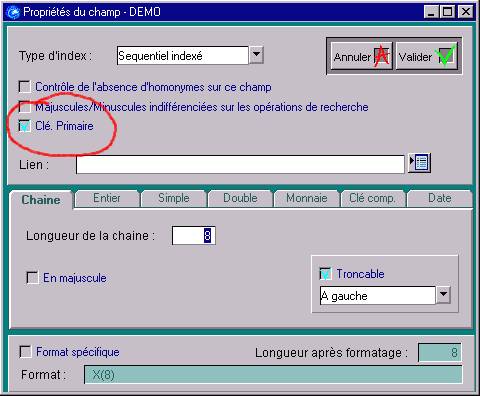Toggle Majuscules/Minuscules indifférenciées checkbox
Screen dimensions: 480x396
pyautogui.click(x=24, y=107)
